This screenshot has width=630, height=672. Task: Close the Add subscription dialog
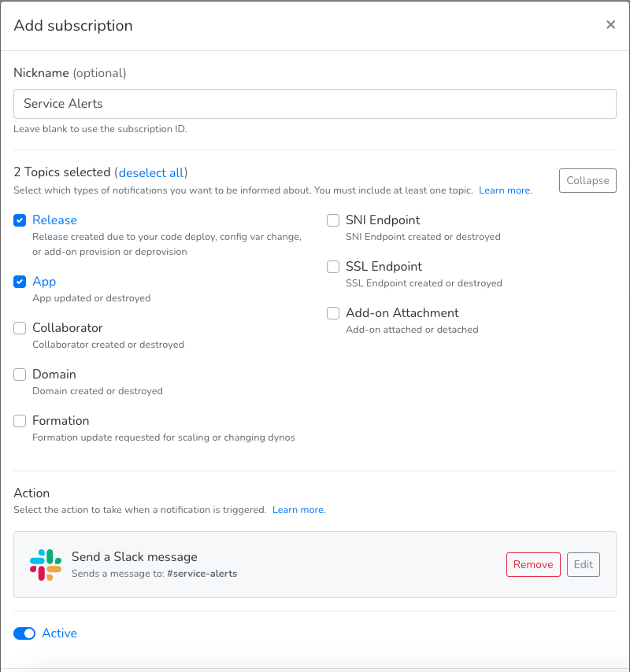coord(610,25)
